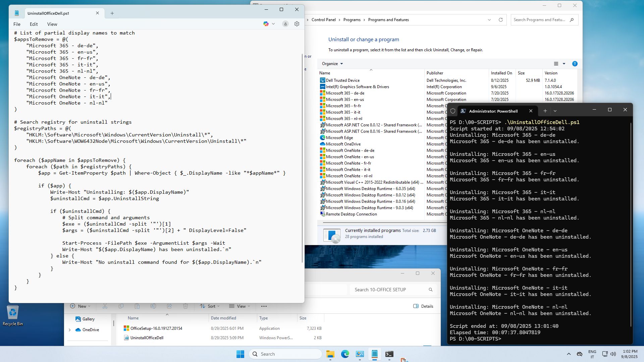
Task: Select Microsoft 365 - de-de in the programs list
Action: tap(345, 93)
